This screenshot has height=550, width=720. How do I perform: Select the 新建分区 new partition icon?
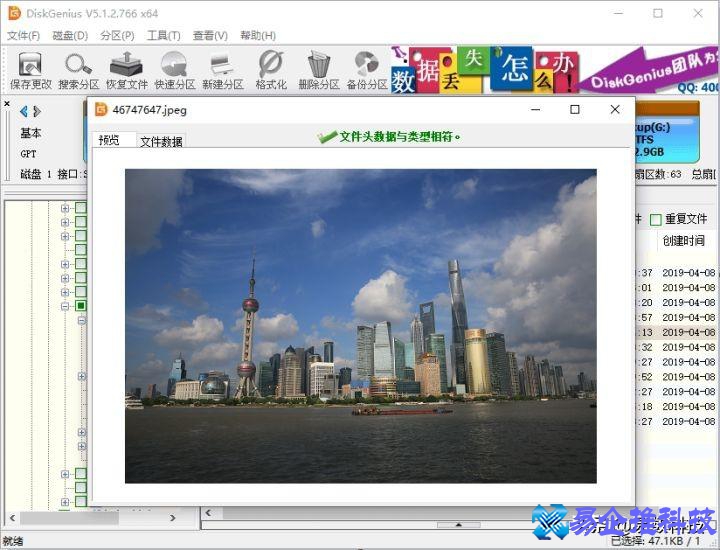pyautogui.click(x=223, y=70)
